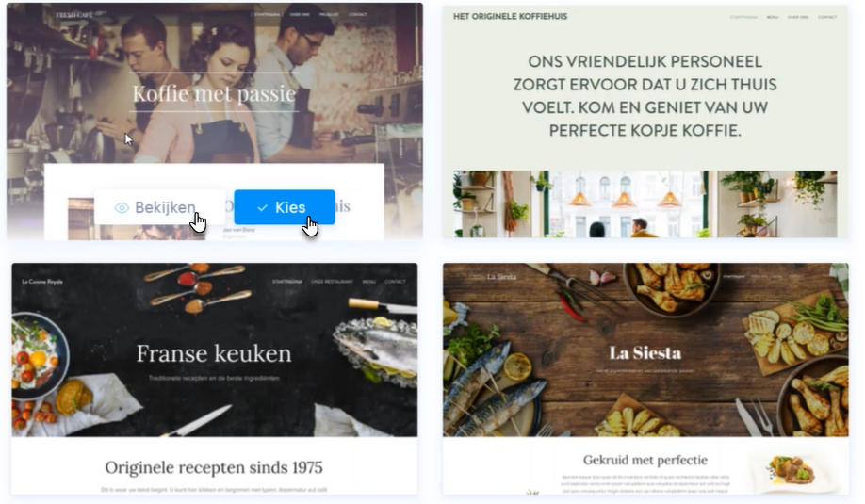865x504 pixels.
Task: Open Over Ons in Fresh Cafe menu
Action: (x=300, y=15)
